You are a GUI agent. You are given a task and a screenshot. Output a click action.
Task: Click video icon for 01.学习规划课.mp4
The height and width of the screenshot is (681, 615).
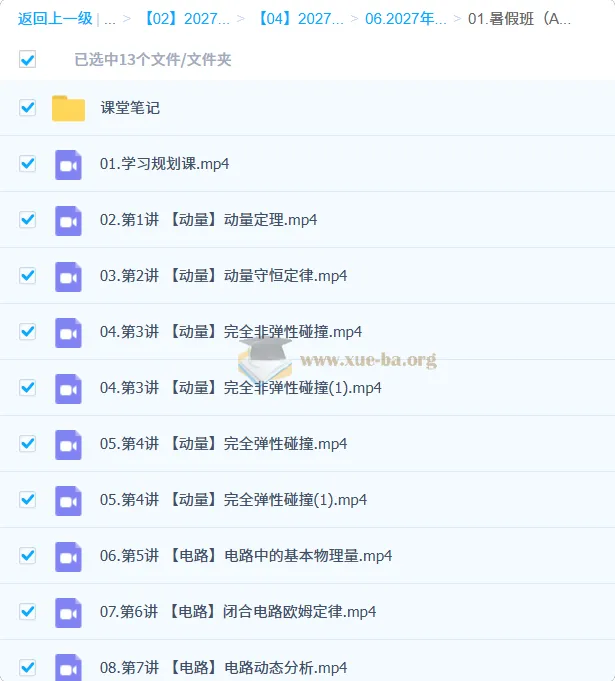coord(68,165)
